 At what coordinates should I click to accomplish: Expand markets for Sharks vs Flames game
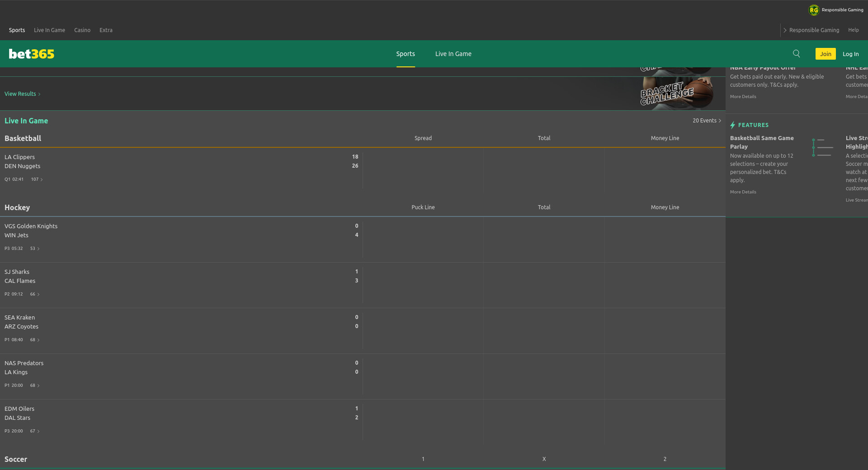[x=35, y=294]
